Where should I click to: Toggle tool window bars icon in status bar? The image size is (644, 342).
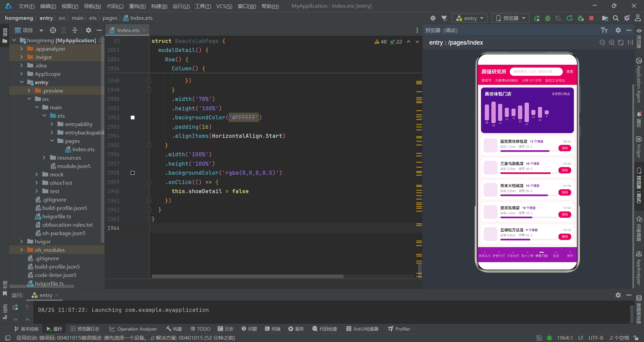[x=8, y=338]
